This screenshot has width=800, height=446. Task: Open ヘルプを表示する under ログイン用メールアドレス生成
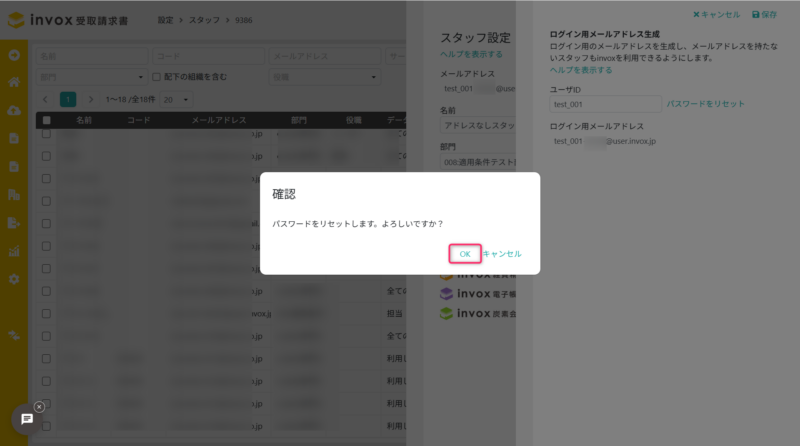point(581,70)
